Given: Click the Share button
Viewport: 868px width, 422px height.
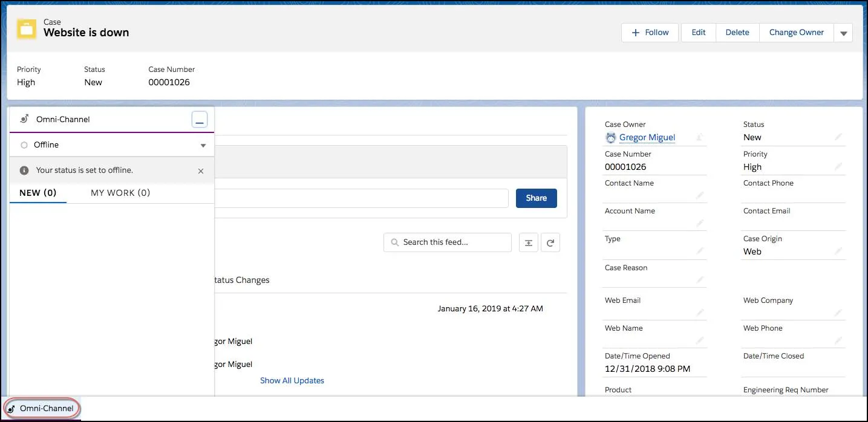Looking at the screenshot, I should click(536, 198).
